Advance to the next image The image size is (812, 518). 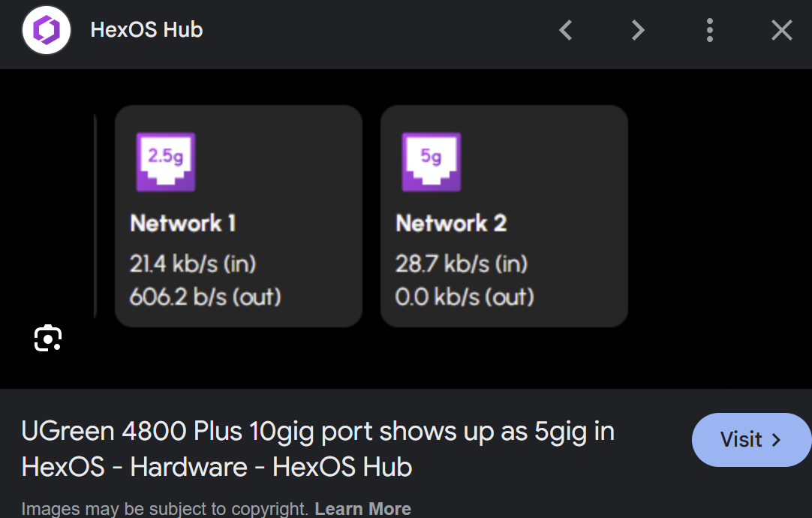(638, 31)
